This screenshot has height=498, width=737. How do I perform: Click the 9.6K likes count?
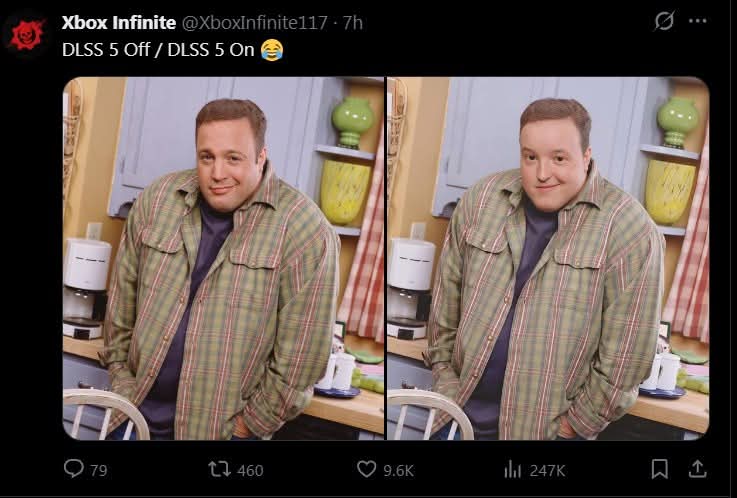coord(399,470)
